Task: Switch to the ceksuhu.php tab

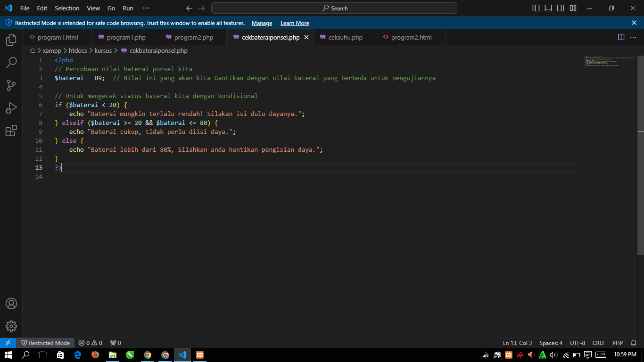Action: (x=345, y=37)
